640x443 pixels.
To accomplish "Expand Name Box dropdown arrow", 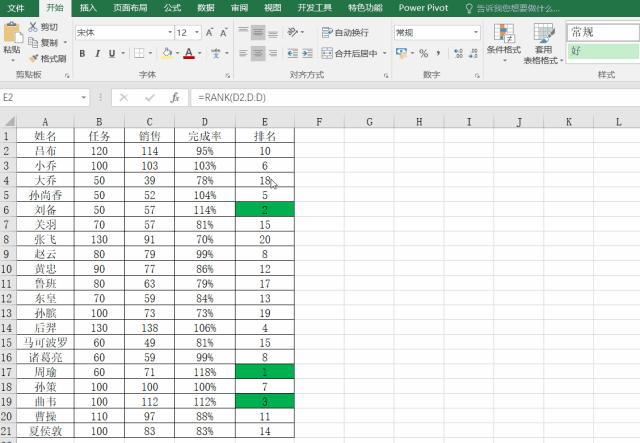I will 84,98.
